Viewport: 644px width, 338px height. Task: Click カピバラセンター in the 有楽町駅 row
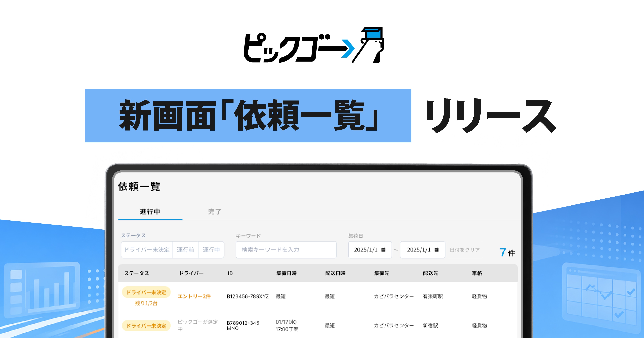(394, 296)
